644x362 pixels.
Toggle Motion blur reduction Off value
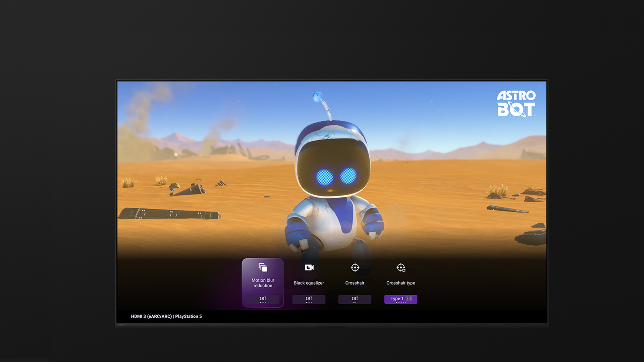263,298
